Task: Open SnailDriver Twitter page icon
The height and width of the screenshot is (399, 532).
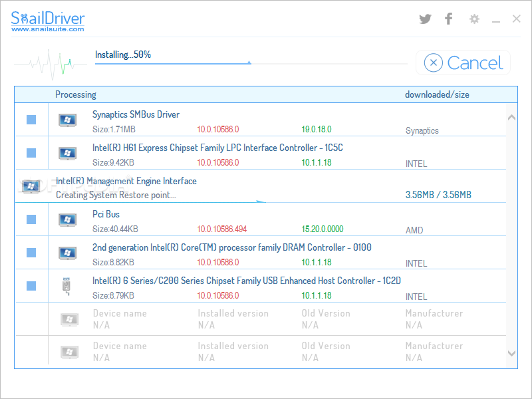Action: [x=425, y=19]
